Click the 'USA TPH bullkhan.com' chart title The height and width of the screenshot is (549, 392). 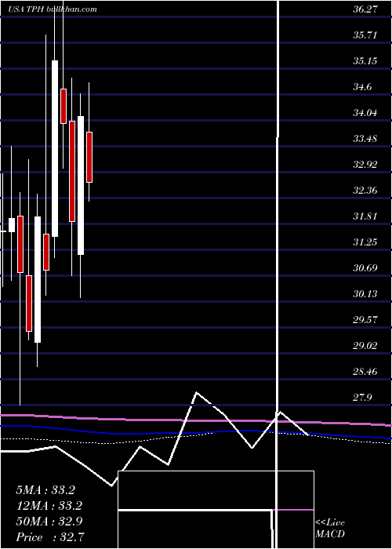(53, 9)
